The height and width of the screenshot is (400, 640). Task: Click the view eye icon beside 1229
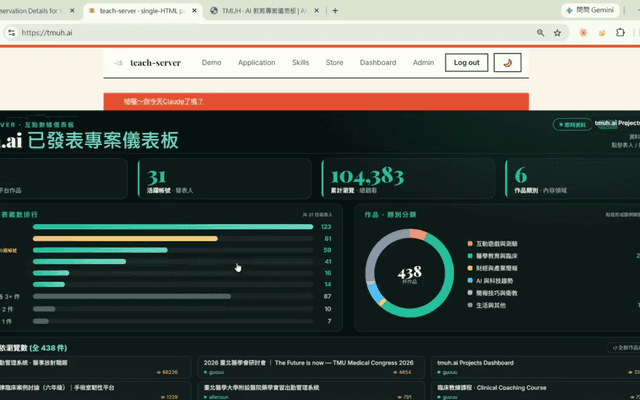(162, 397)
